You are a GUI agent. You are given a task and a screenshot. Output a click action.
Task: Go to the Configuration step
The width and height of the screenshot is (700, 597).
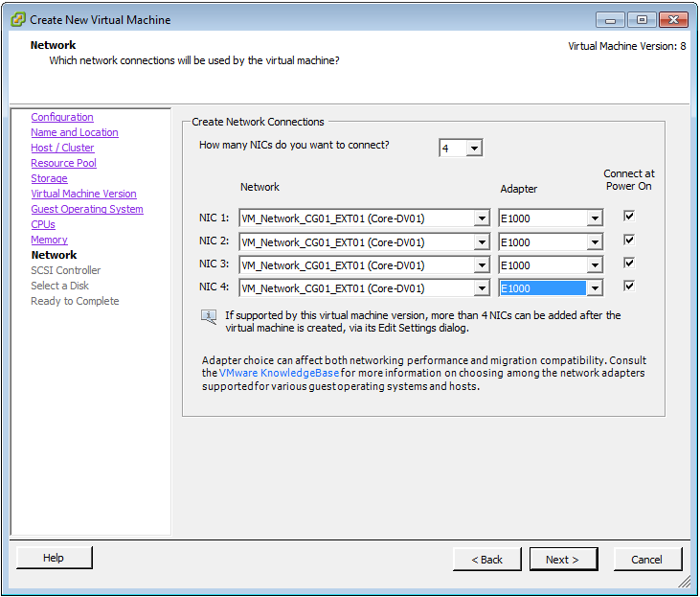pyautogui.click(x=62, y=117)
